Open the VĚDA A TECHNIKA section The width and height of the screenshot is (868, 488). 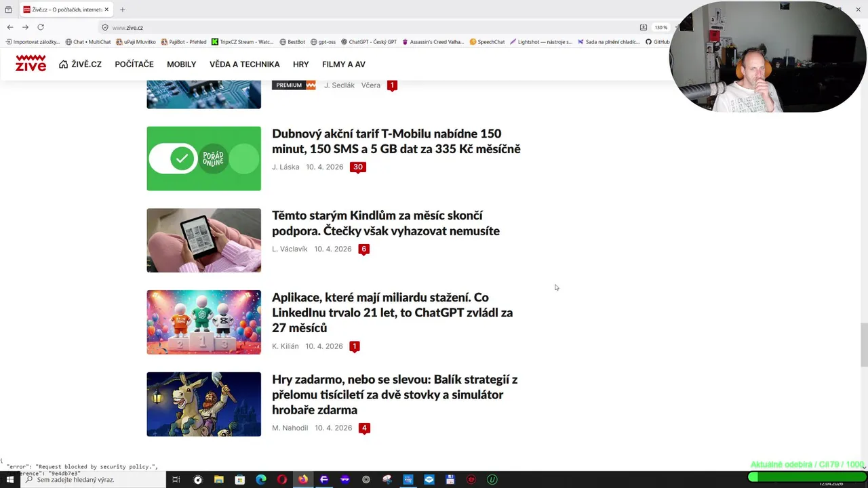point(244,64)
